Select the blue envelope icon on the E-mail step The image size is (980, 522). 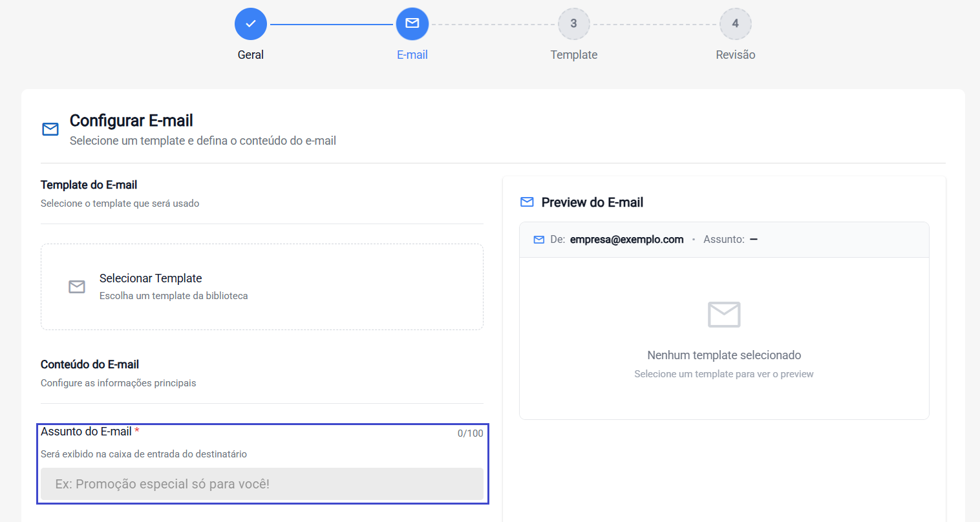click(x=412, y=23)
